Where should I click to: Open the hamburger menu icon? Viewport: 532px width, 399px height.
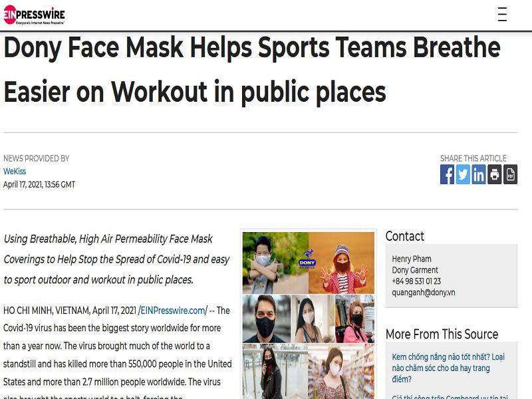point(502,15)
